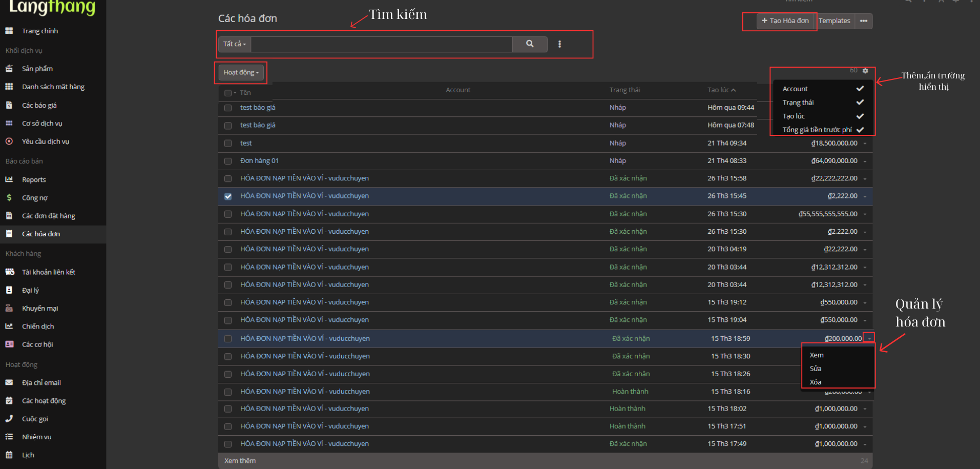Click the Reports chart icon in sidebar

coord(9,179)
